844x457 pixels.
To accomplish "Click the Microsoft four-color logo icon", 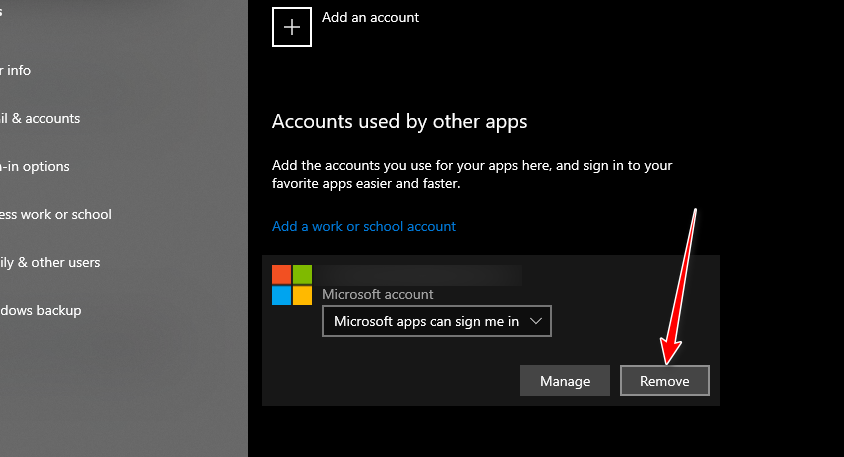I will coord(292,285).
